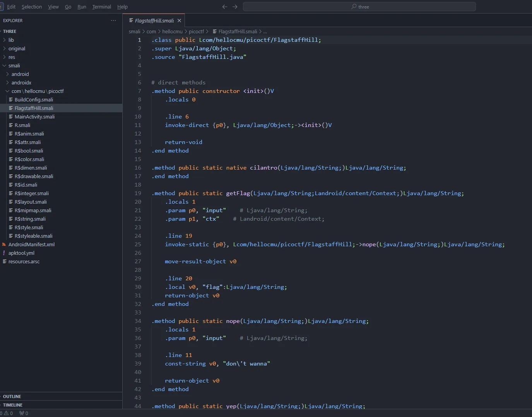Open the Explorer more actions ellipsis

[x=113, y=21]
